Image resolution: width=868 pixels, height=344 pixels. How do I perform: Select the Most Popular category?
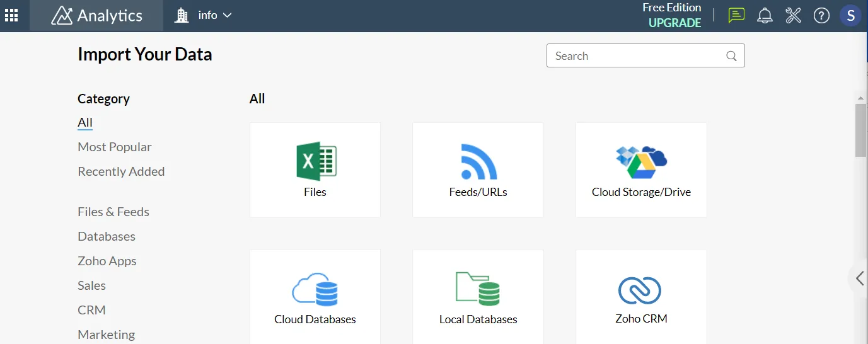tap(114, 147)
